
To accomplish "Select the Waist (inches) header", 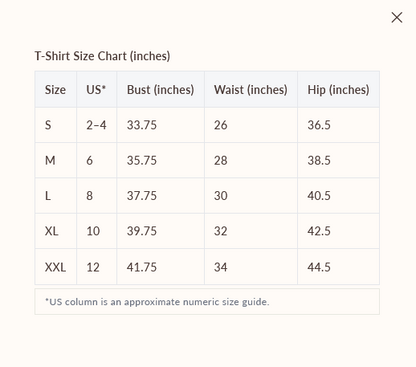I will click(x=251, y=89).
